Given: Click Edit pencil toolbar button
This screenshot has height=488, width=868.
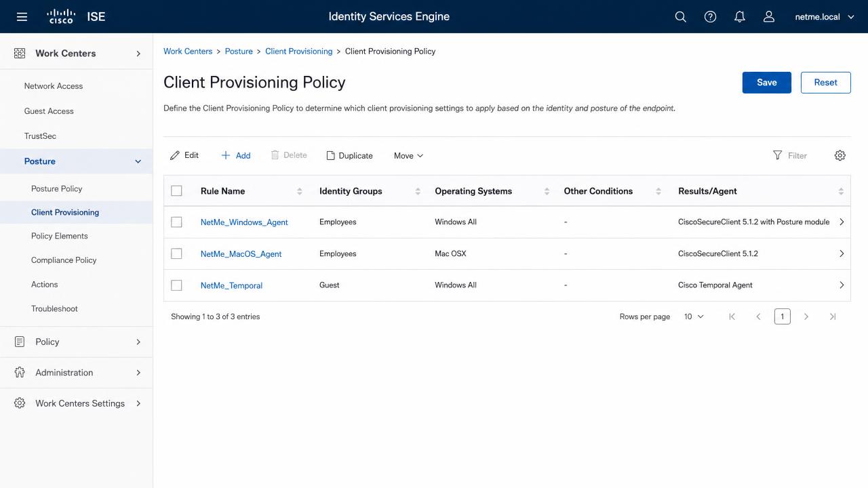Looking at the screenshot, I should coord(184,155).
